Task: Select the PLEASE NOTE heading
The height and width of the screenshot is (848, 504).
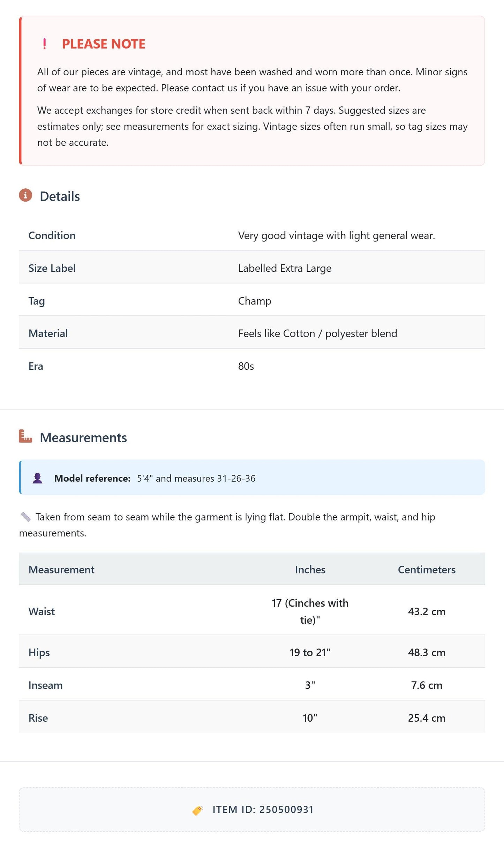Action: (104, 44)
